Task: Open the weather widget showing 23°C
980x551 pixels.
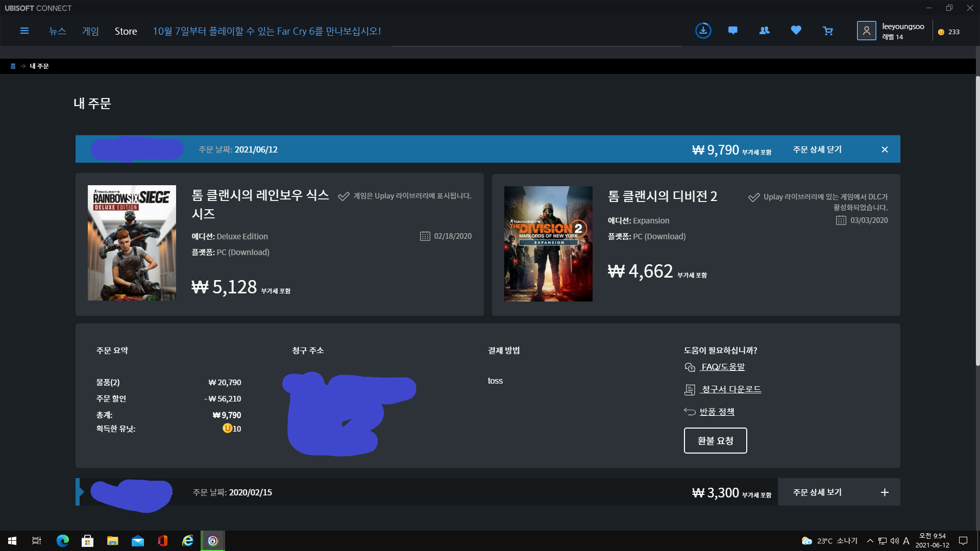Action: pos(829,541)
